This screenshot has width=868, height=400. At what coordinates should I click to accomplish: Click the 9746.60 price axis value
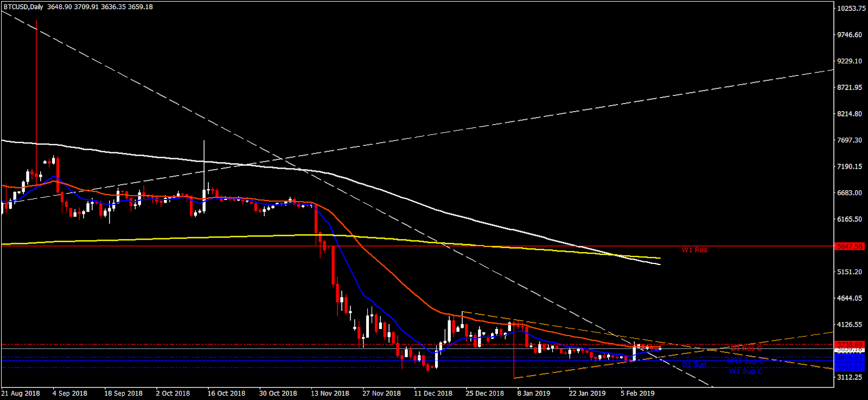850,35
